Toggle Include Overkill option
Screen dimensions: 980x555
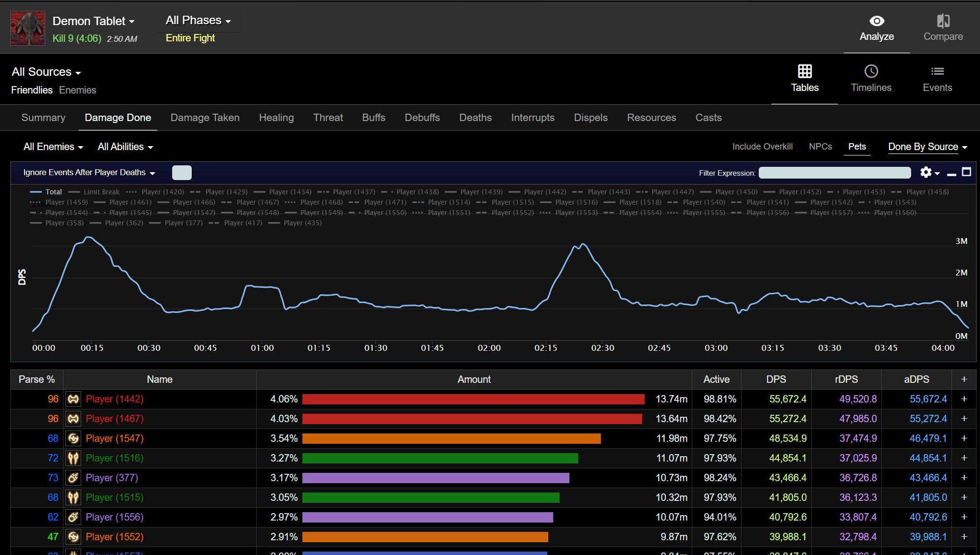pos(762,147)
